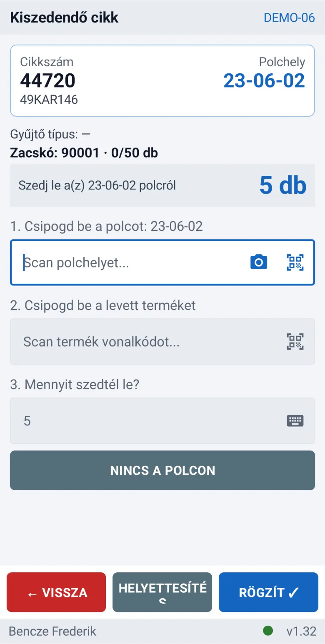Screen dimensions: 325x644
Task: Focus the 'Scan termék vonalkódot...' field
Action: [162, 342]
